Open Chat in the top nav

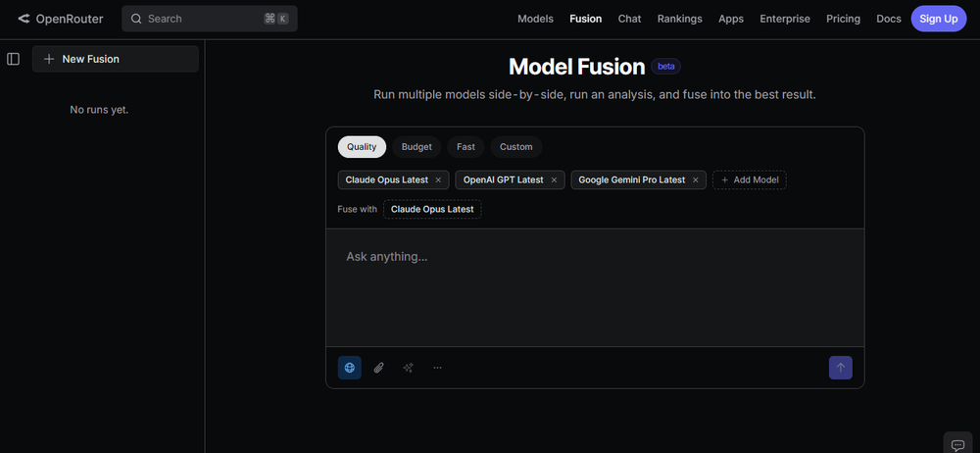629,19
